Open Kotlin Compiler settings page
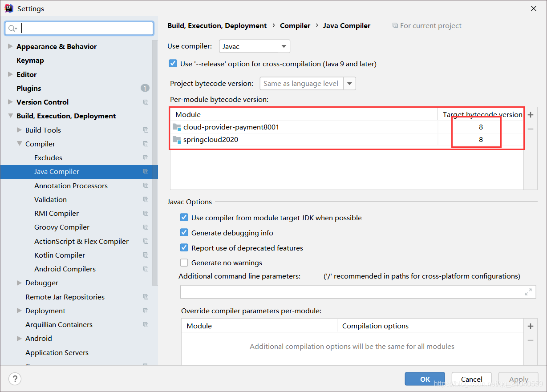 (x=60, y=255)
